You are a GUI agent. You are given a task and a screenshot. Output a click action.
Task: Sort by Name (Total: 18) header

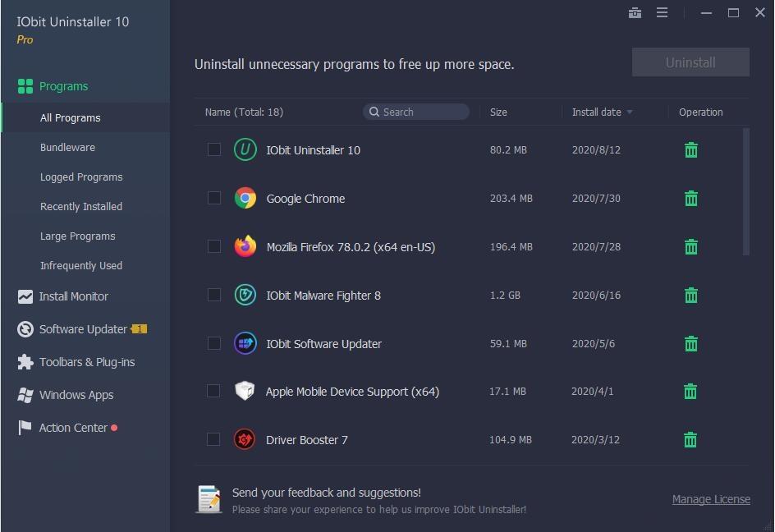click(244, 112)
